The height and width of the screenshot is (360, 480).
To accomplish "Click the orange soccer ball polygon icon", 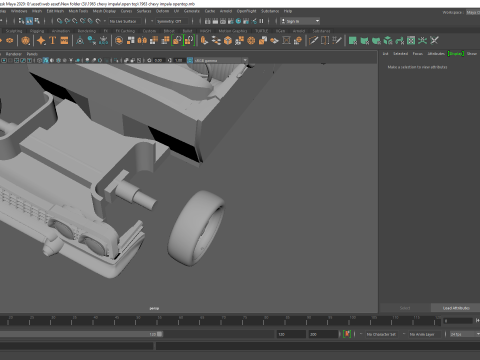I will pos(25,41).
